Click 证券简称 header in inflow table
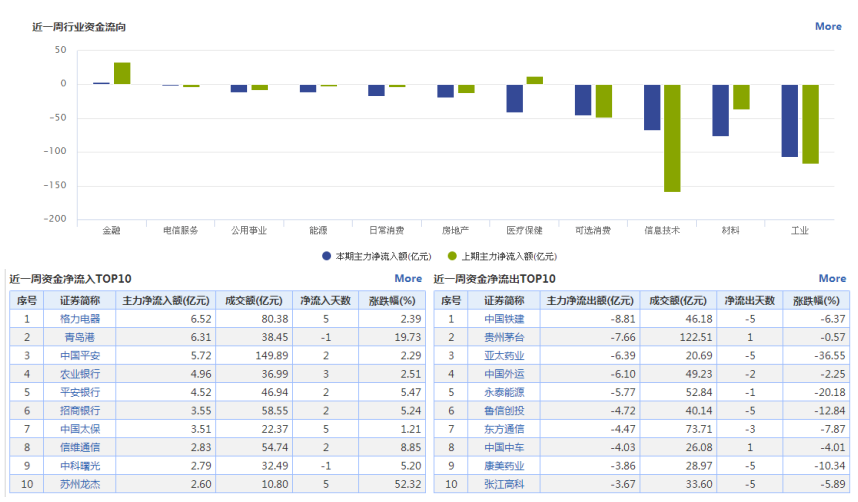 point(80,301)
